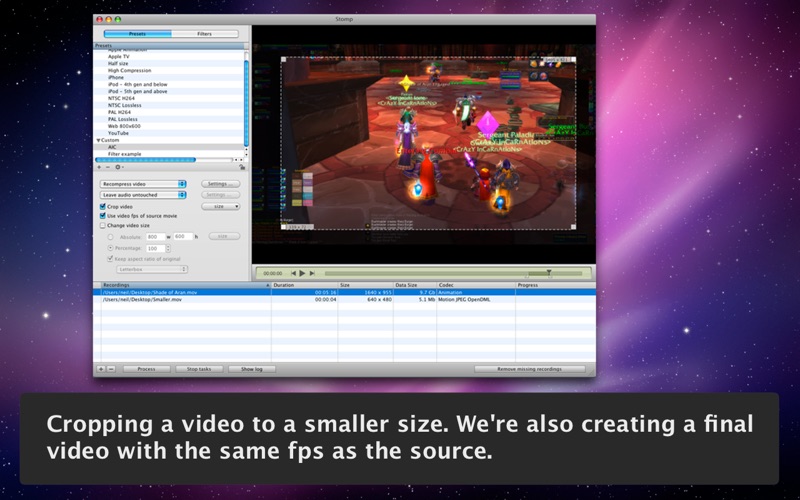Open video Settings button
The width and height of the screenshot is (800, 500).
coord(220,184)
